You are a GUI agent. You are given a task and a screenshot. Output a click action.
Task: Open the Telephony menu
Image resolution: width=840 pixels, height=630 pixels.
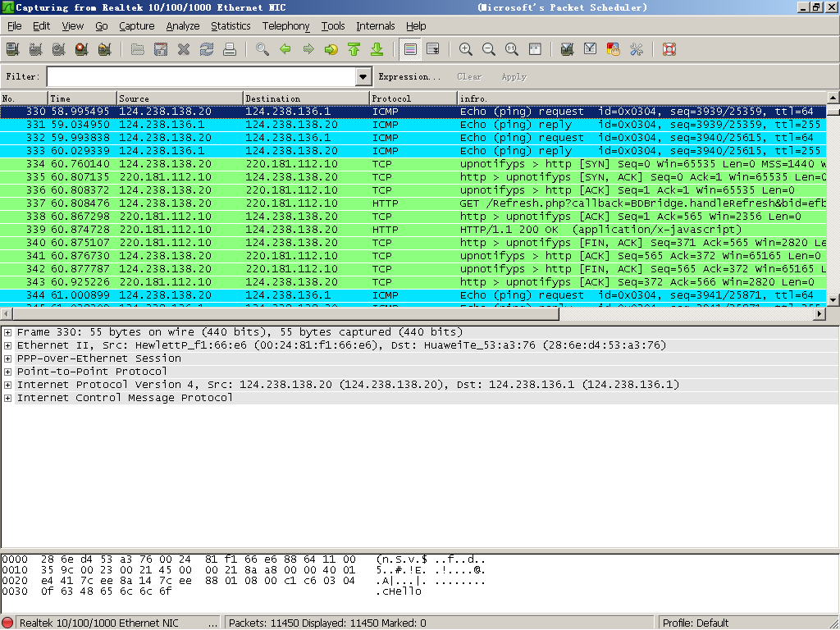coord(285,25)
